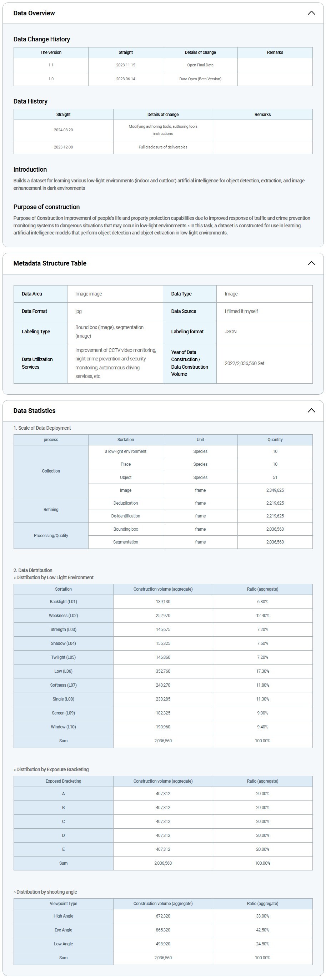326x980 pixels.
Task: Collapse the Data Overview section chevron
Action: click(311, 13)
